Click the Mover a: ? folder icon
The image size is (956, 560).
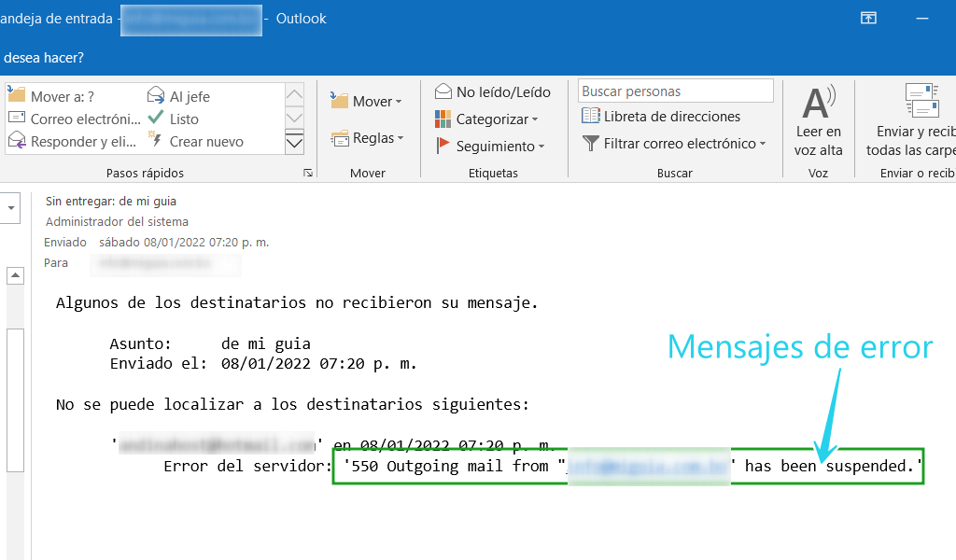[x=17, y=95]
